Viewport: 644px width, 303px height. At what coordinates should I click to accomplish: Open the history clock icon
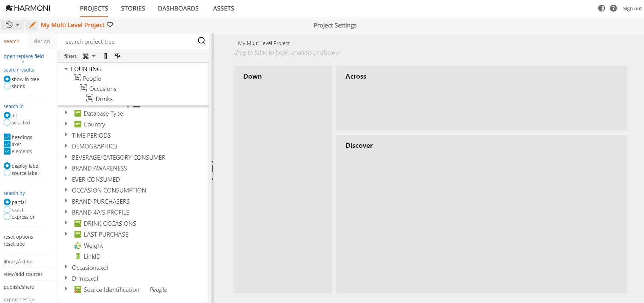coord(9,25)
